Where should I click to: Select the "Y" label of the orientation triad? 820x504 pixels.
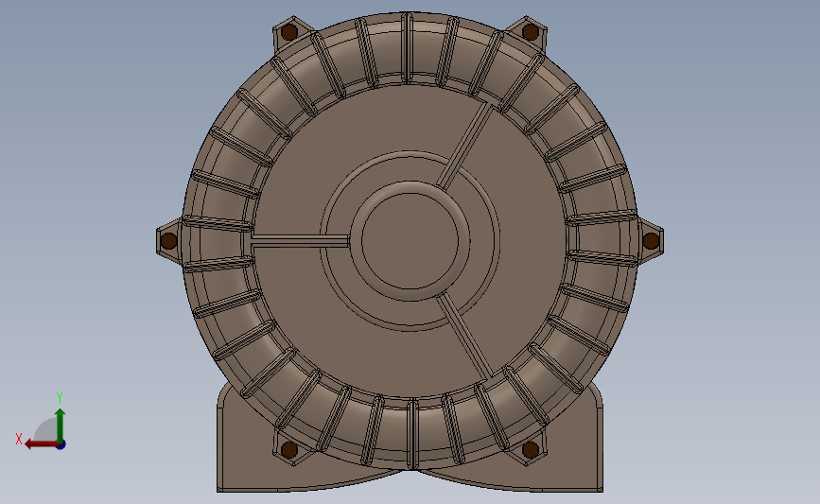59,398
